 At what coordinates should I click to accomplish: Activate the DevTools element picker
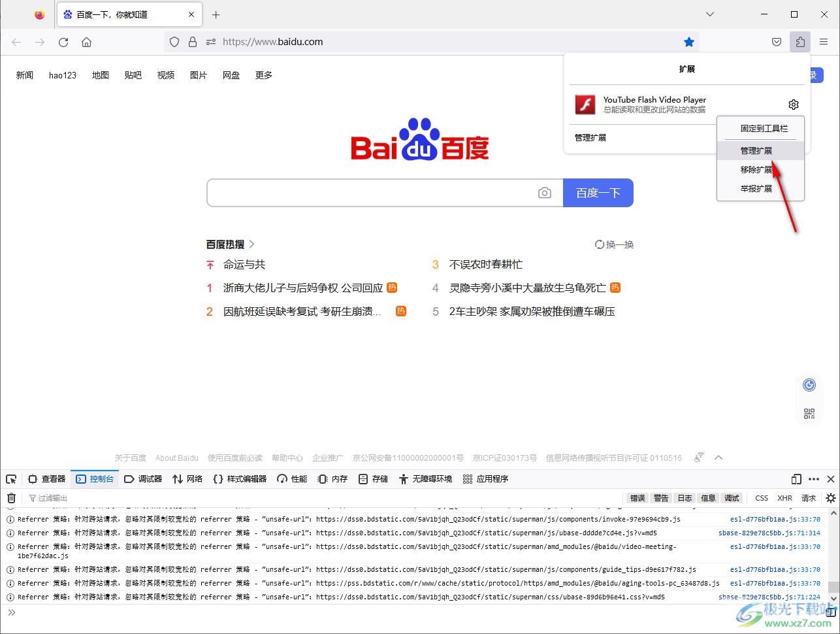tap(11, 479)
